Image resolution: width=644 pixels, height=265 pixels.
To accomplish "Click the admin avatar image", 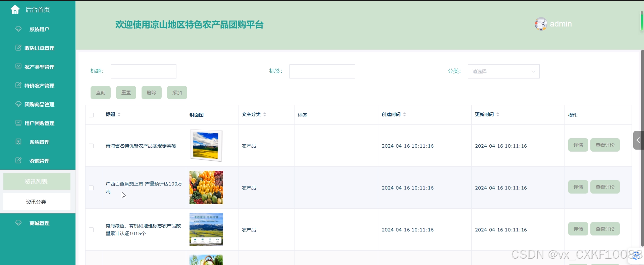I will click(x=541, y=24).
